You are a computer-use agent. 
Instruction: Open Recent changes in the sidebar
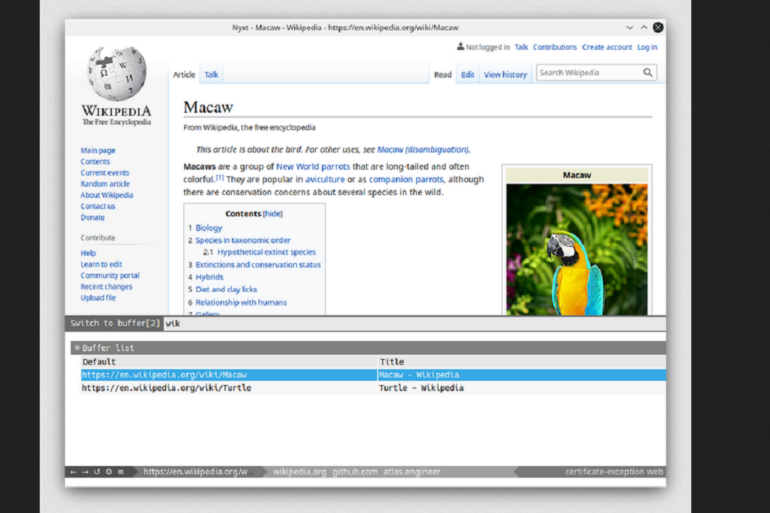(x=106, y=287)
